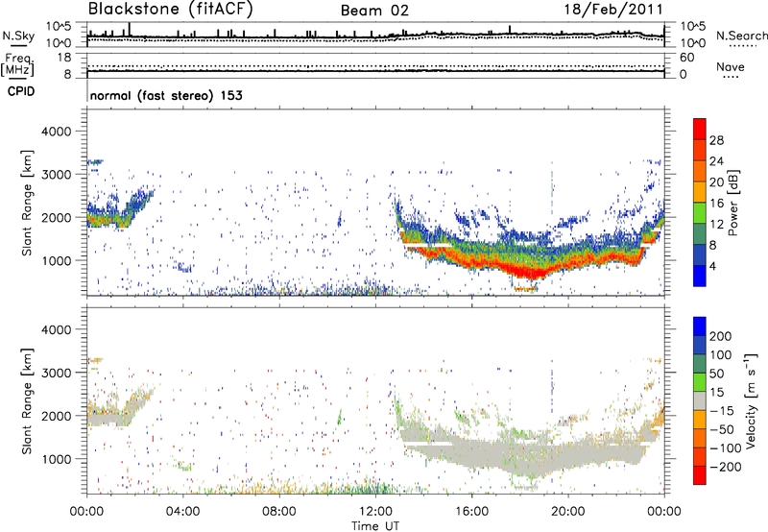Click the '18' frequency axis value

pyautogui.click(x=64, y=58)
